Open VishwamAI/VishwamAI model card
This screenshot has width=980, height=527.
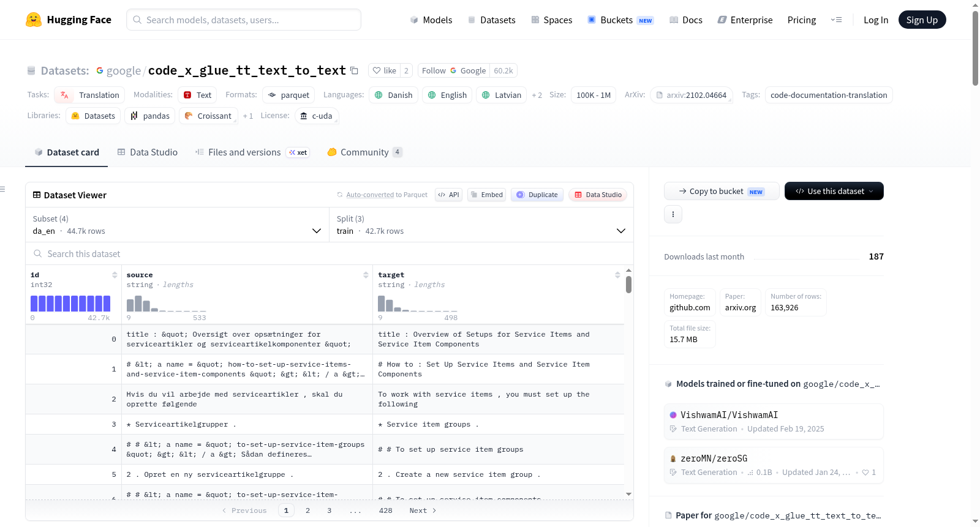(774, 421)
